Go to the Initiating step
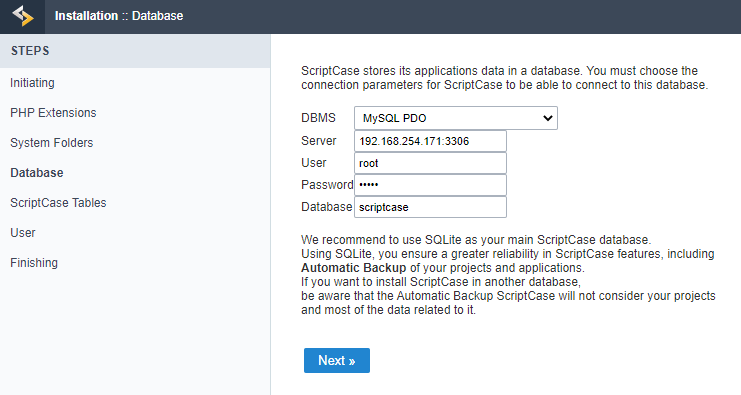Viewport: 741px width, 395px height. (32, 83)
